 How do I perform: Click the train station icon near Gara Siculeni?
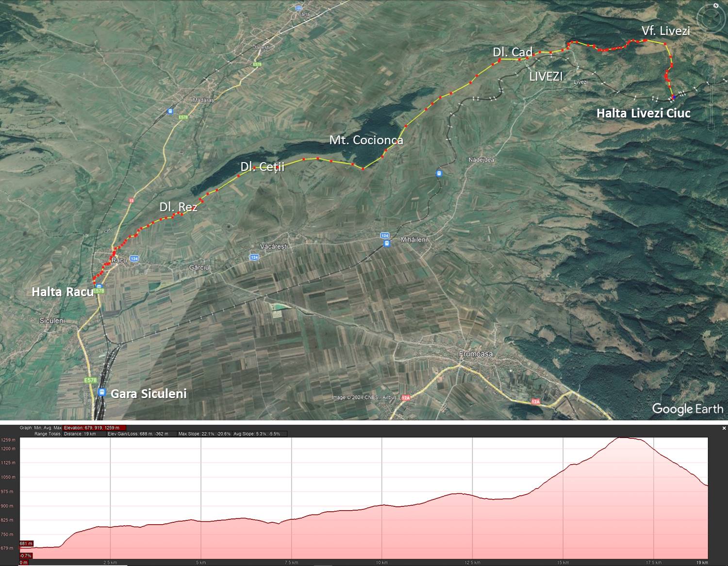pos(102,392)
